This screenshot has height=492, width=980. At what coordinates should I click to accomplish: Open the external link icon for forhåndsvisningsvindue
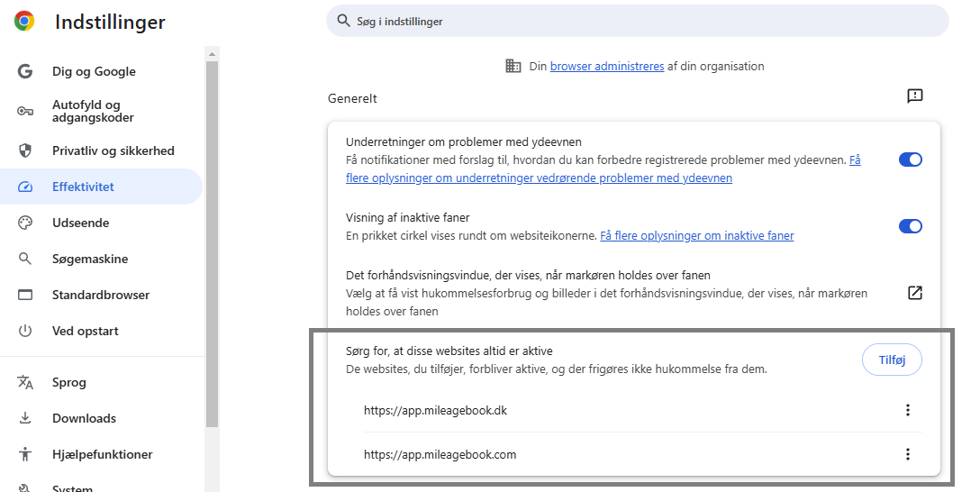click(915, 293)
